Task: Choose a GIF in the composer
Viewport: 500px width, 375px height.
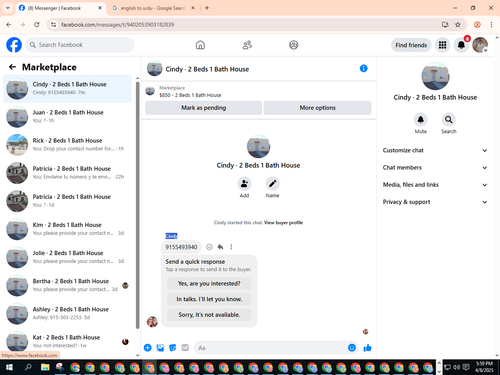Action: (x=185, y=348)
